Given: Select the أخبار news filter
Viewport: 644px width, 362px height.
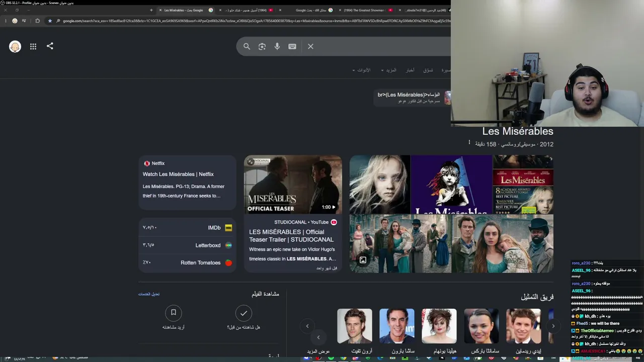Looking at the screenshot, I should 411,70.
